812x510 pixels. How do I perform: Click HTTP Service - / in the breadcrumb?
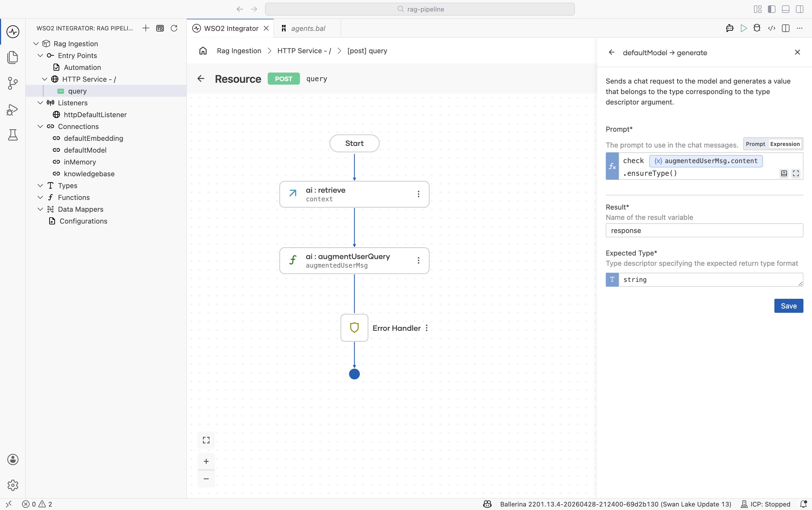point(304,51)
